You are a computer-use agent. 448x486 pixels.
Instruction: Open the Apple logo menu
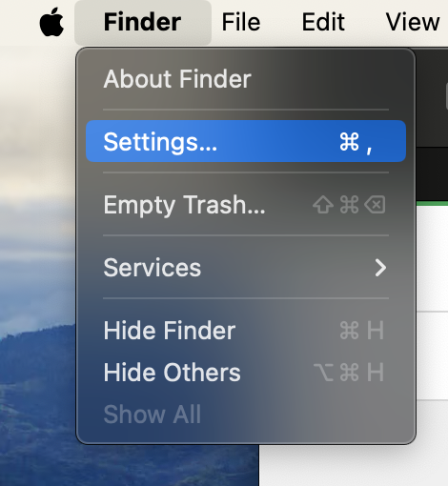point(51,22)
